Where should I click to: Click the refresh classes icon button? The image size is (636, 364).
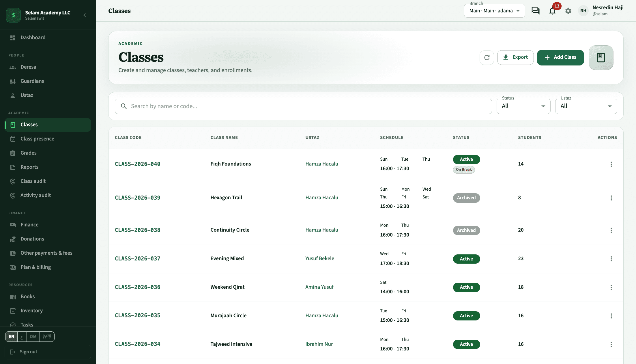[x=487, y=57]
